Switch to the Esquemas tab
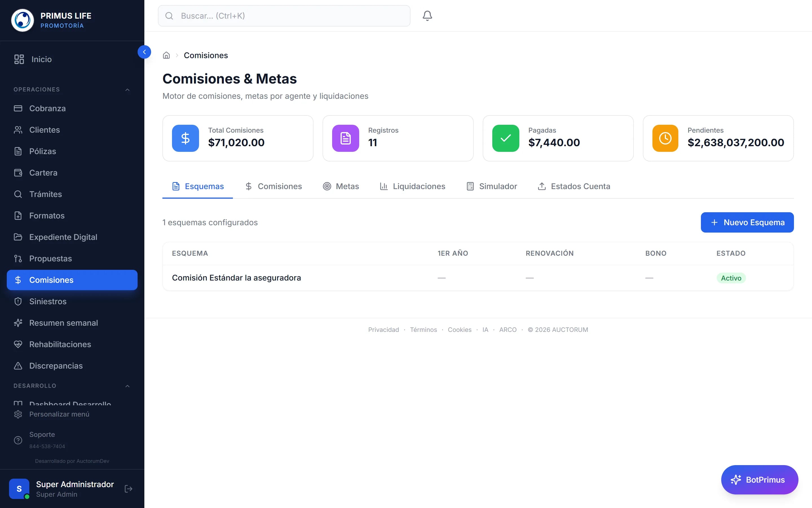 pos(198,187)
